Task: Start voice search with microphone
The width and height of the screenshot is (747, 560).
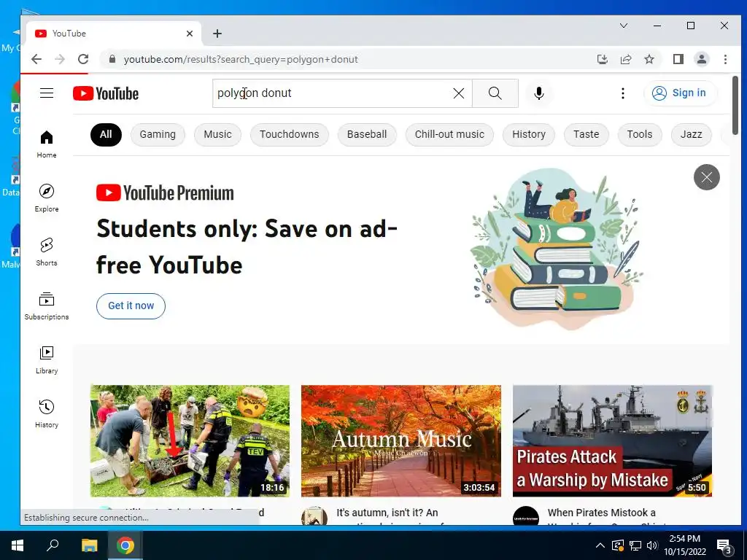Action: (539, 93)
